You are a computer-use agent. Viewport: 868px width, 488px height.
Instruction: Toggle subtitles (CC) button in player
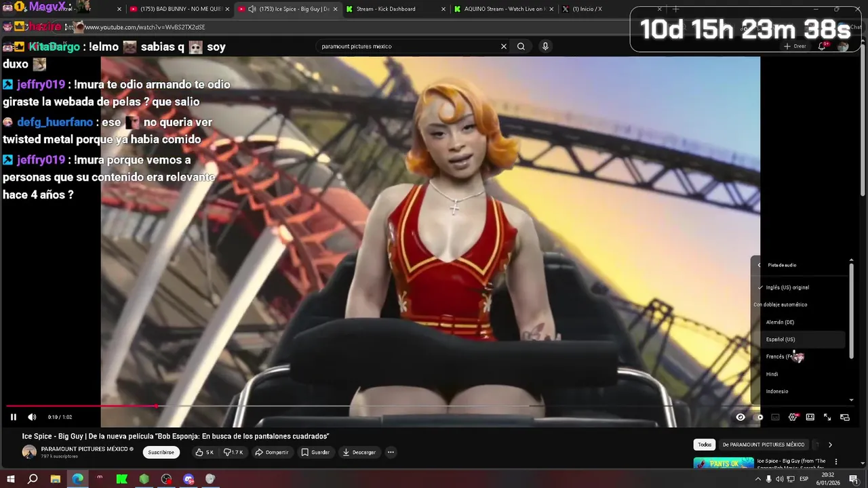click(775, 417)
